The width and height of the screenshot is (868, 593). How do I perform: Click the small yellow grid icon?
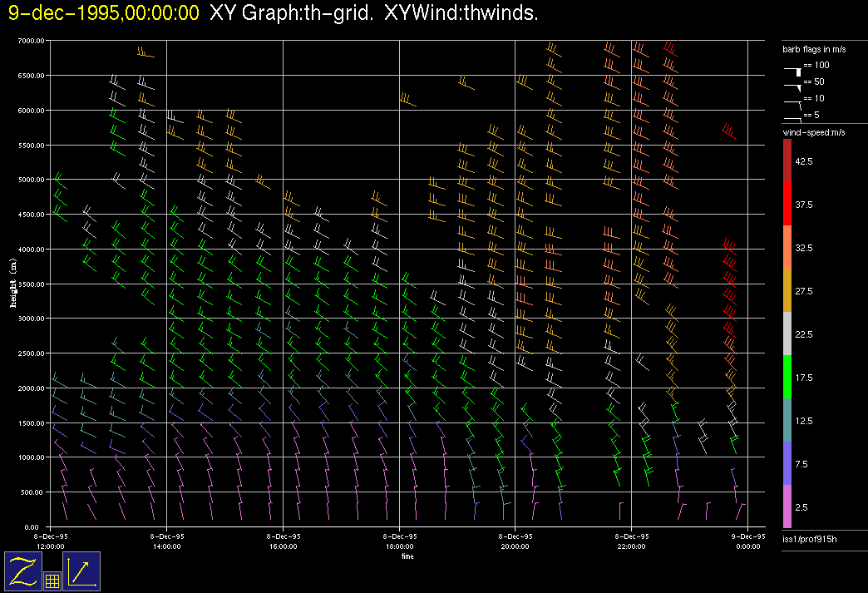(52, 581)
